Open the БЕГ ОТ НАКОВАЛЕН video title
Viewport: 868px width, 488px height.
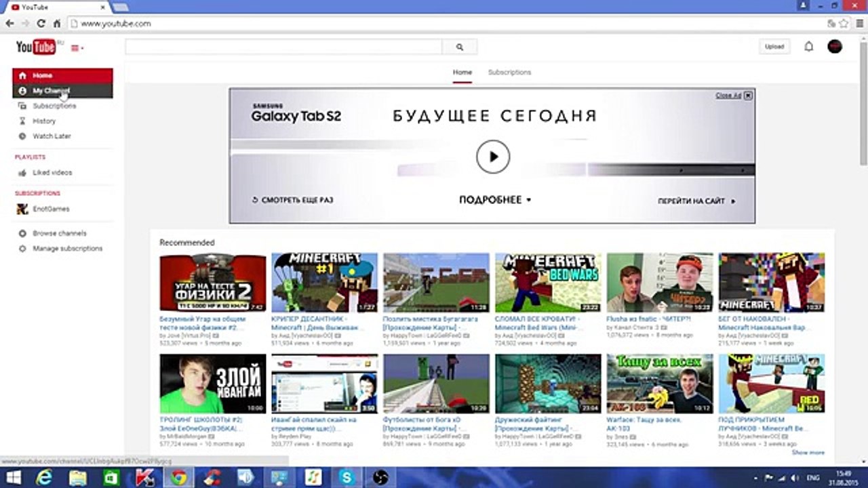(763, 323)
